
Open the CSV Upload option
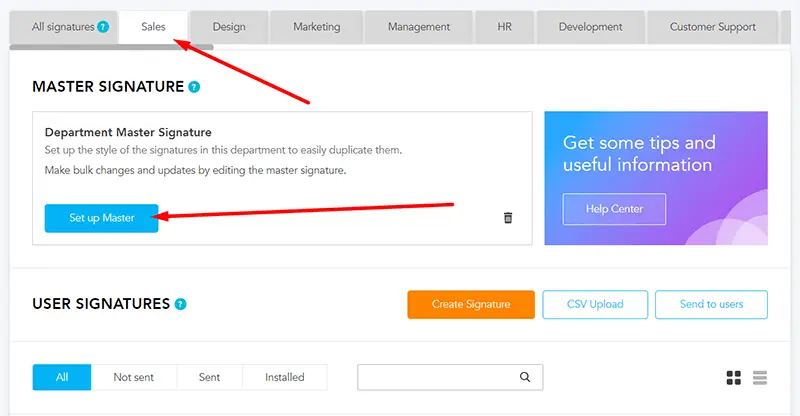coord(595,305)
